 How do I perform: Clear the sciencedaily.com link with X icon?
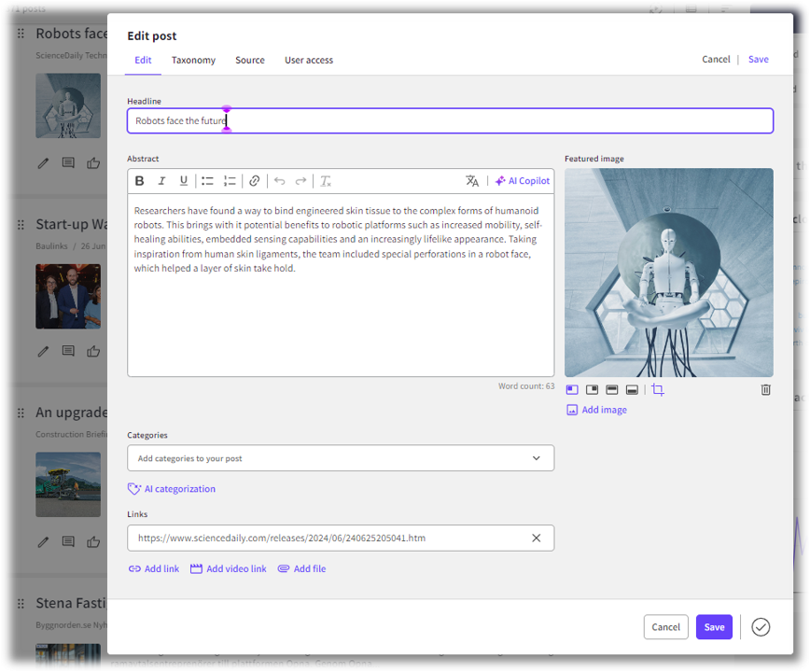coord(537,539)
